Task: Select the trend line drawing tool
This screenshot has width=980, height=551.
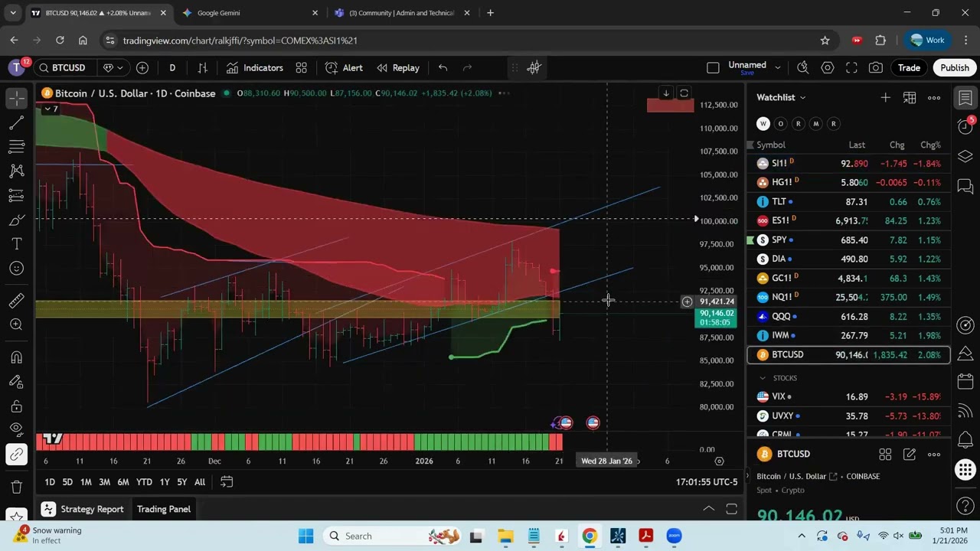Action: pyautogui.click(x=16, y=122)
